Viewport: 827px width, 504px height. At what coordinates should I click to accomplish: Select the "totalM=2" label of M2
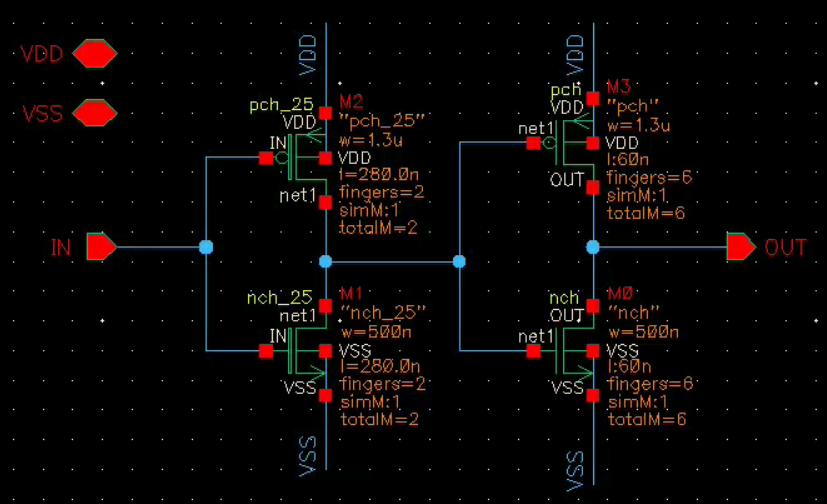pyautogui.click(x=377, y=228)
